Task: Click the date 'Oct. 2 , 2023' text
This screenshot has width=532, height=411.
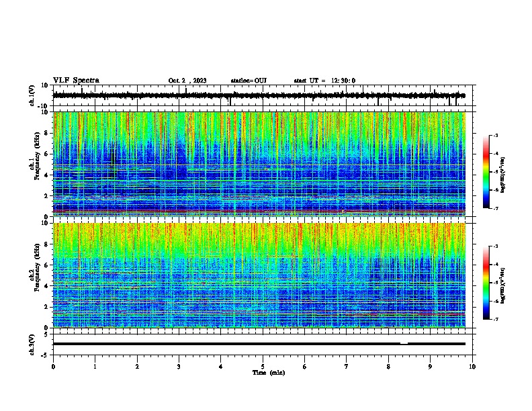Action: [187, 81]
